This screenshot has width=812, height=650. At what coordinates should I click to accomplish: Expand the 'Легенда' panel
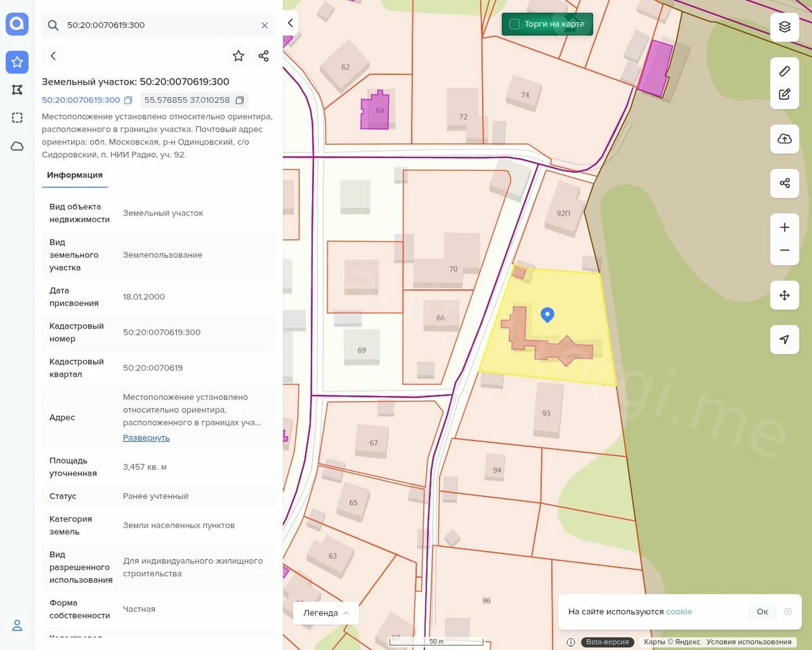click(x=326, y=613)
